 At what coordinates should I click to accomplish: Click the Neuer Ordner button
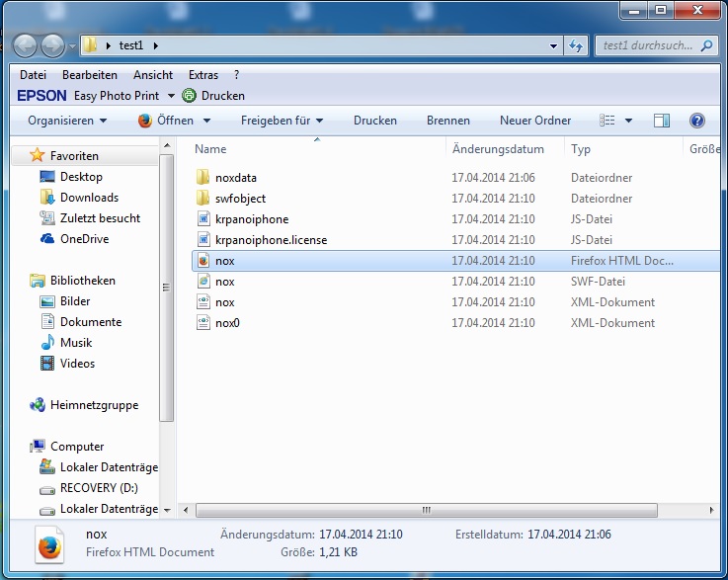tap(535, 121)
